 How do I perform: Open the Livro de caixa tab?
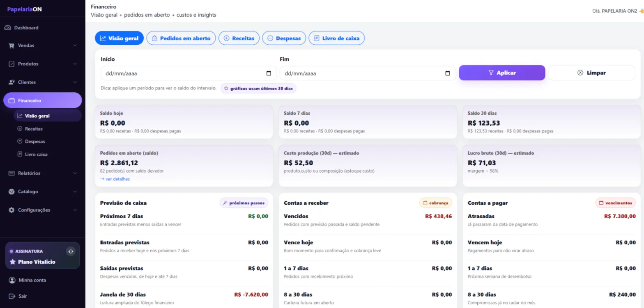click(x=336, y=38)
